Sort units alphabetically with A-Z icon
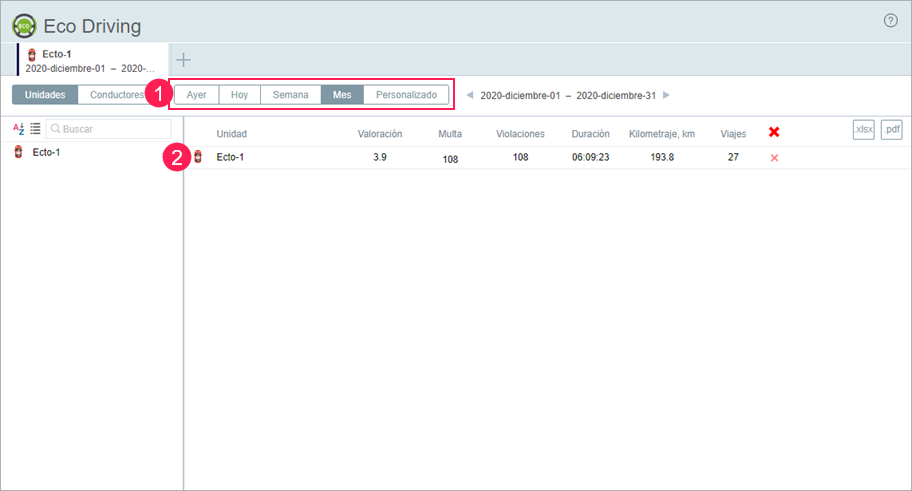Viewport: 912px width, 491px height. tap(18, 129)
